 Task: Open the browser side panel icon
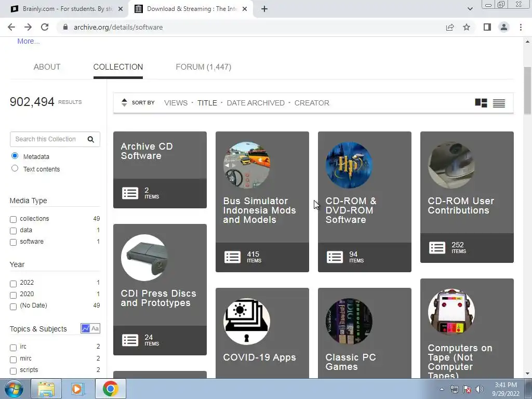(487, 27)
